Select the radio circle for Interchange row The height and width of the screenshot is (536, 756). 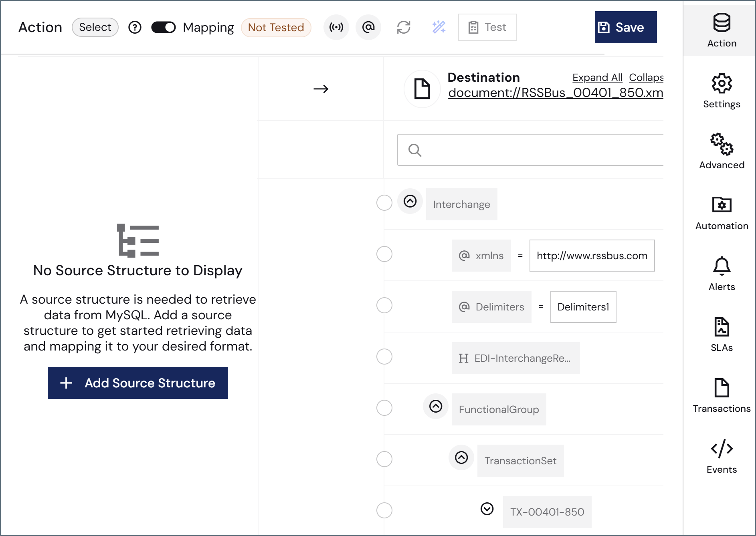[384, 203]
